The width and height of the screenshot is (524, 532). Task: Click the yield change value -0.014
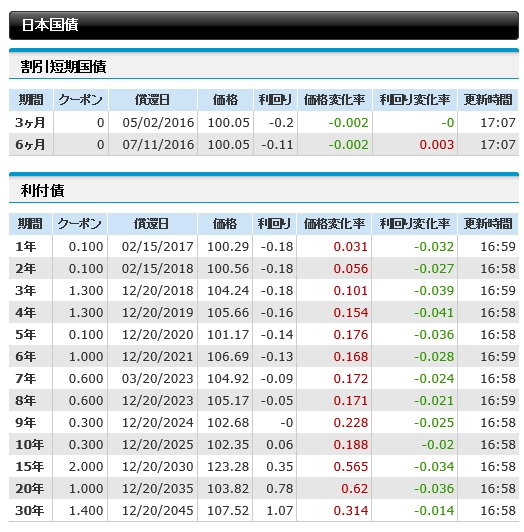434,510
